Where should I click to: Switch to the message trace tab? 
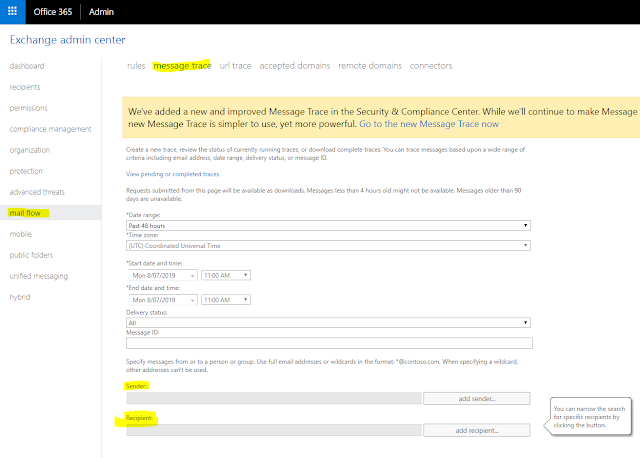182,66
